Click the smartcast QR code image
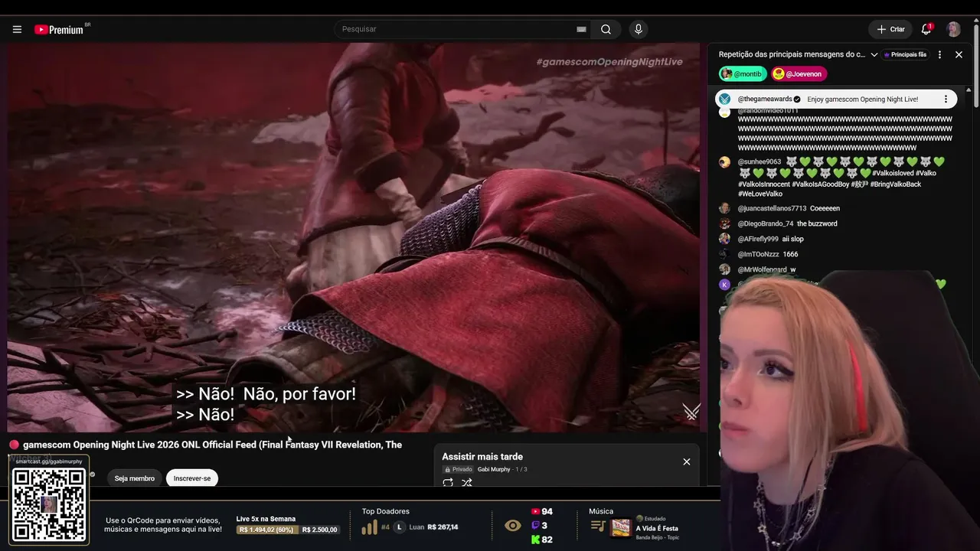This screenshot has height=551, width=980. click(49, 504)
